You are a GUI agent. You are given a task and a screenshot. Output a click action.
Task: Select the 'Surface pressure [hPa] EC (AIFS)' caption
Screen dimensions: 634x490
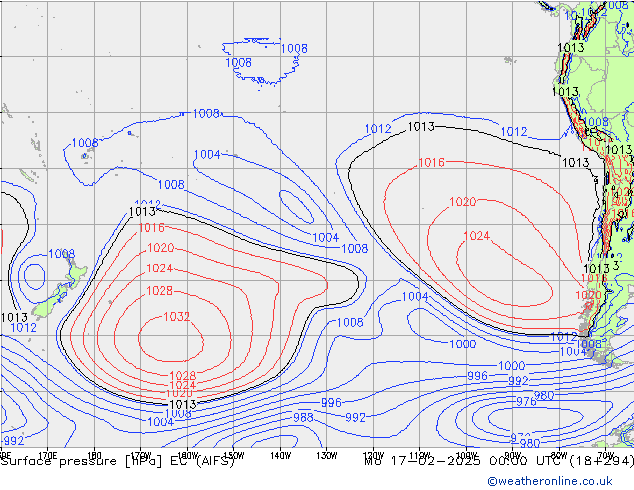pyautogui.click(x=118, y=461)
